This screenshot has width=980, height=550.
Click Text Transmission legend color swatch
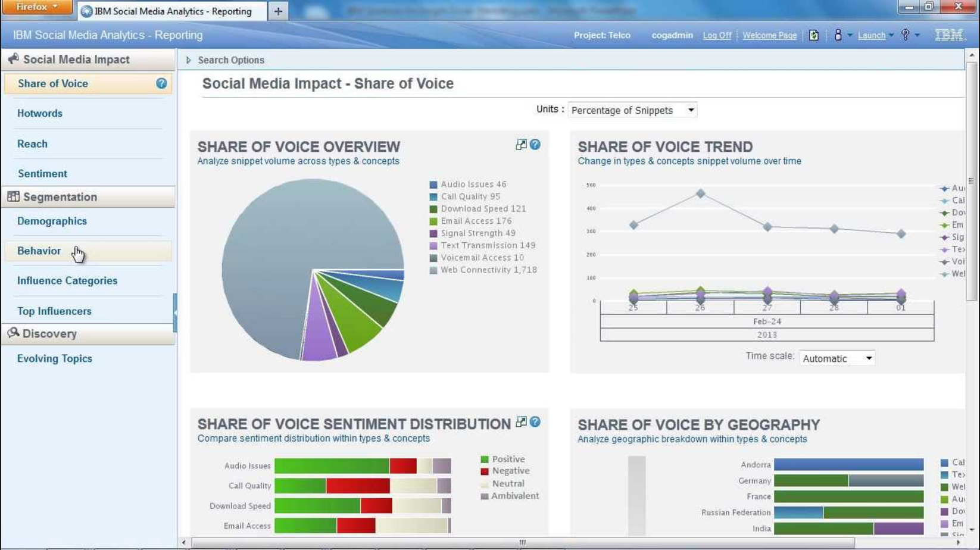pos(433,246)
